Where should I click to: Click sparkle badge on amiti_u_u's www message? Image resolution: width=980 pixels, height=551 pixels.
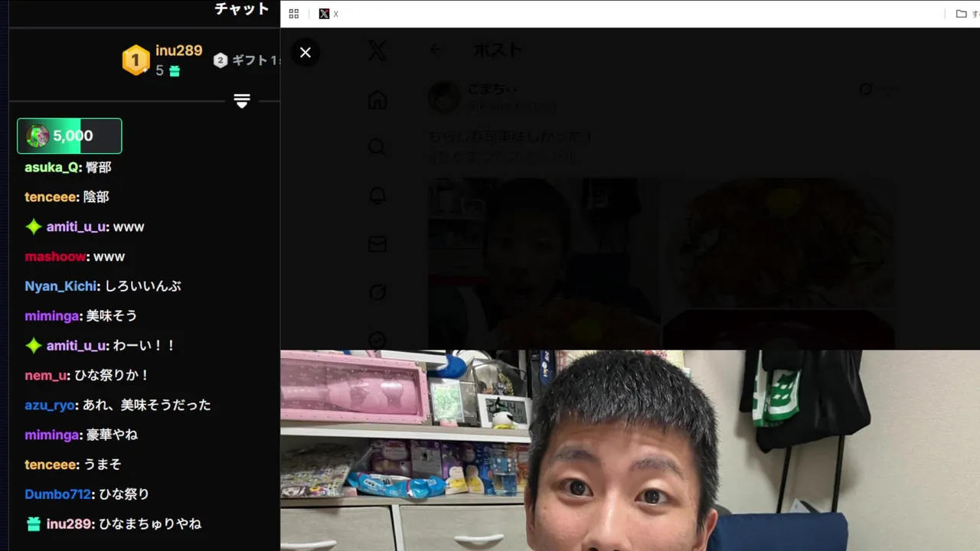(33, 227)
